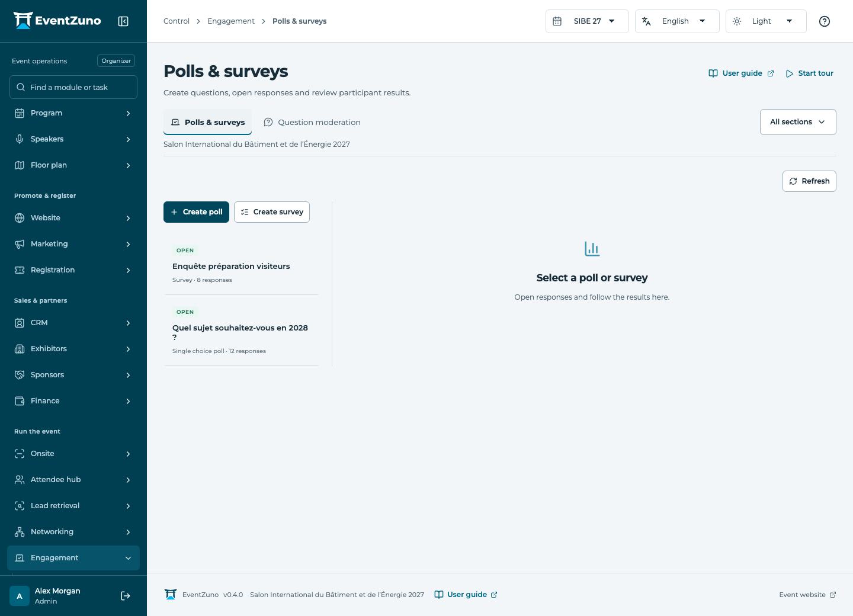Viewport: 853px width, 616px height.
Task: Expand the Floor plan menu chevron
Action: tap(128, 165)
